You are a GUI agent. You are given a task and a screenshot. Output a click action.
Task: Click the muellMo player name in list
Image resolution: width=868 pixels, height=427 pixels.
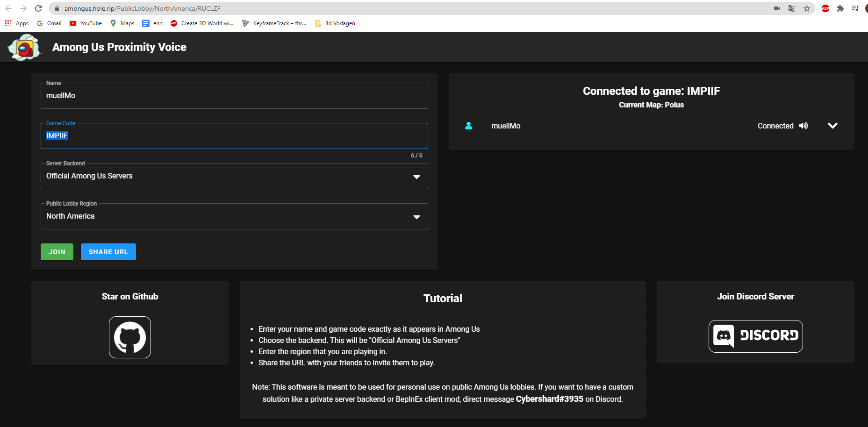(506, 126)
